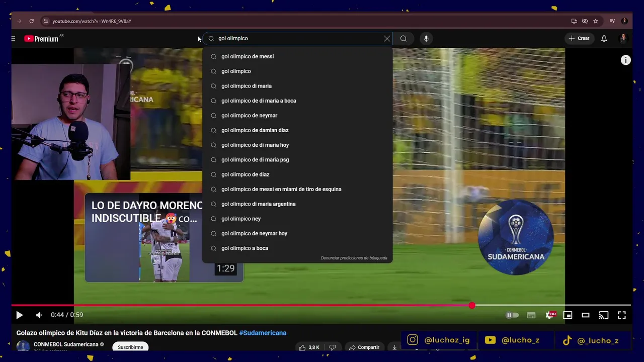Click the video title 'Golazo olímpico de Kitu Díaz'
Viewport: 644px width, 362px height.
(x=151, y=333)
